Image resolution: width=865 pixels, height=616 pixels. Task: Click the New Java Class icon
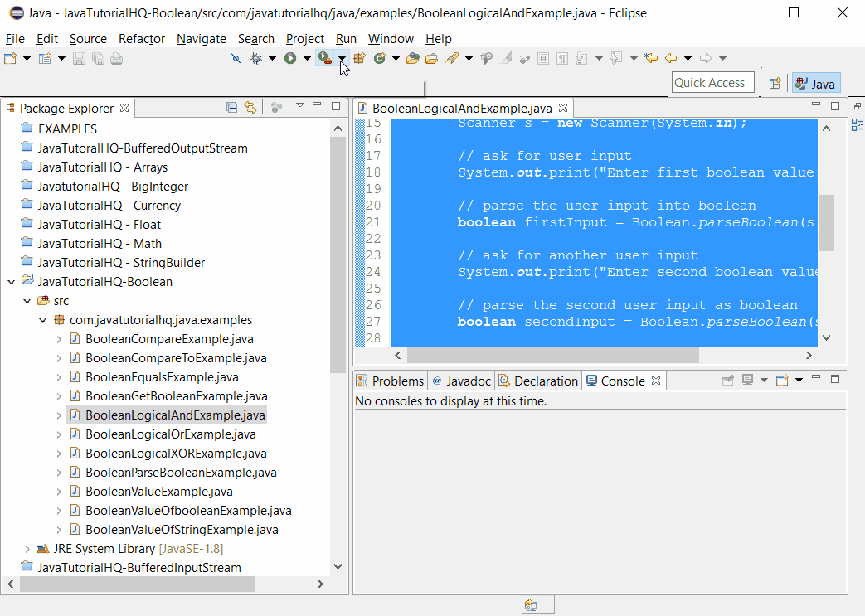[x=379, y=58]
